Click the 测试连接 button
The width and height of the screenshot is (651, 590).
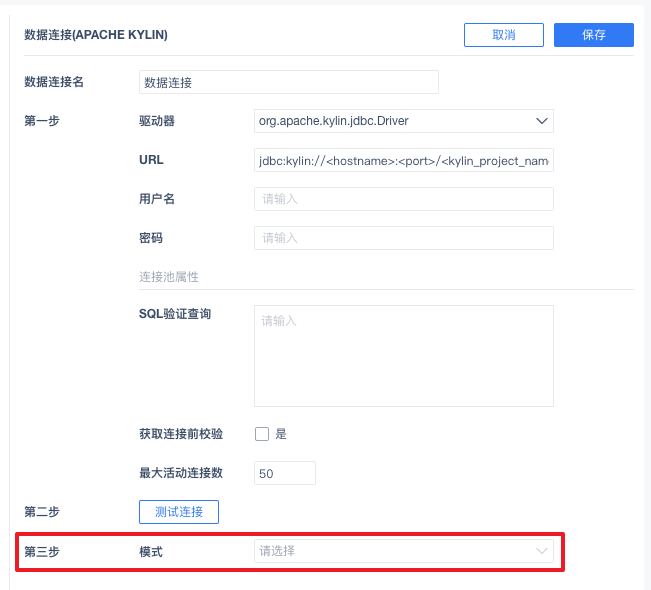coord(179,512)
